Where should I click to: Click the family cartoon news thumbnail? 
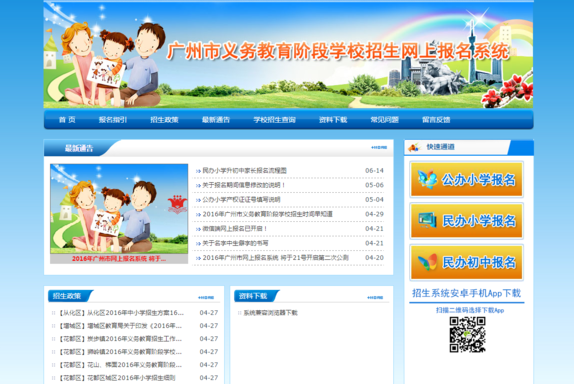119,209
